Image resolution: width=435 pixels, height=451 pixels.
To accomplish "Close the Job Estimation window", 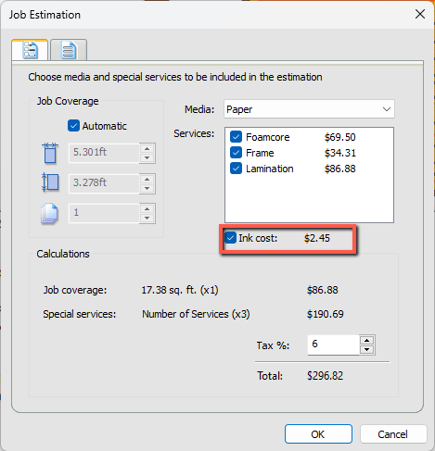I will 420,14.
